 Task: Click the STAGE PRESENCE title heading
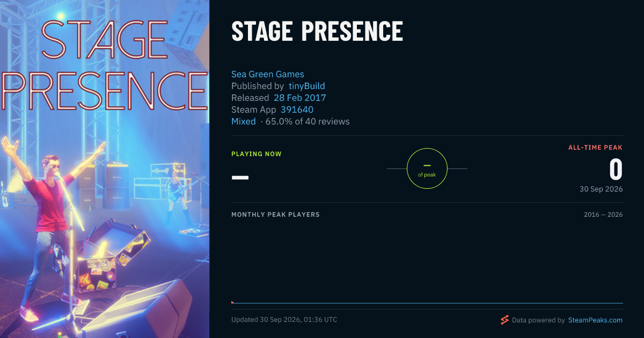[317, 32]
